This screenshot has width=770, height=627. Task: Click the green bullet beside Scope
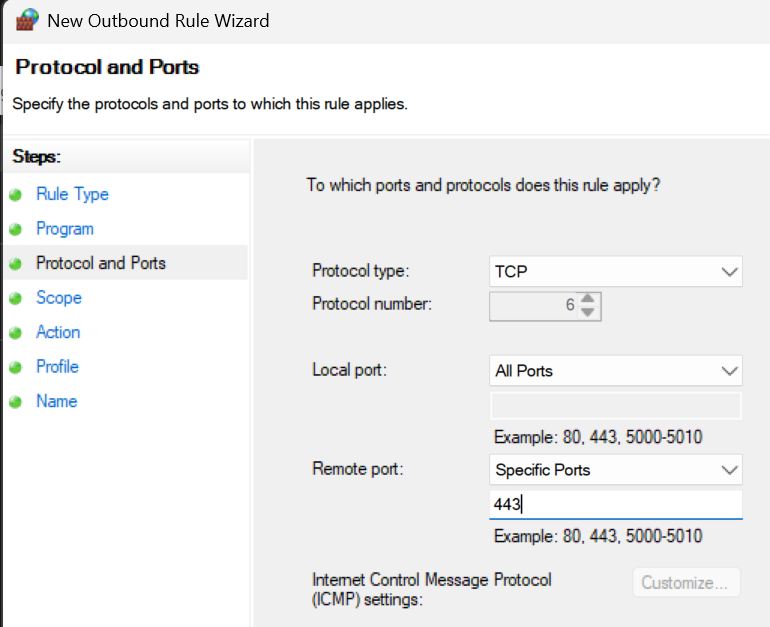15,298
